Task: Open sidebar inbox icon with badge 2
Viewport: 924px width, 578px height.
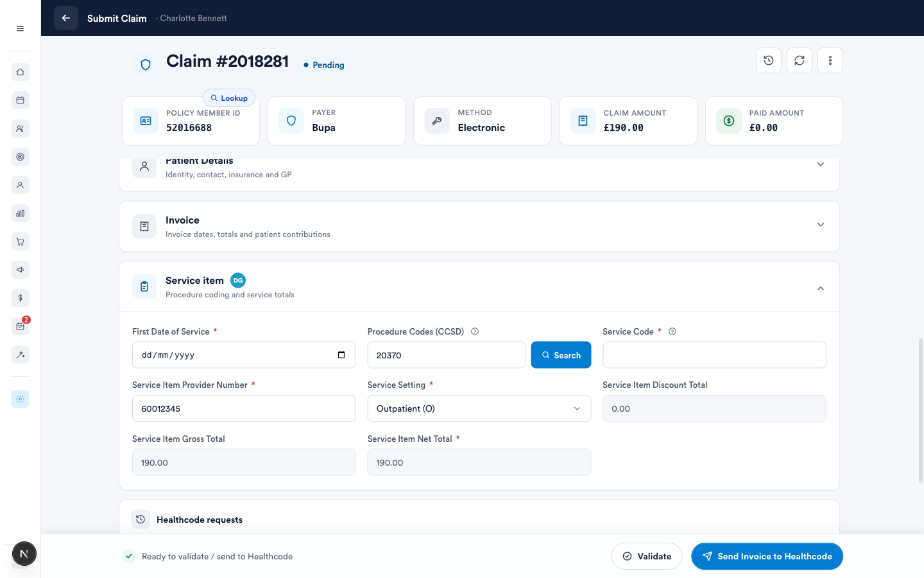Action: point(21,326)
